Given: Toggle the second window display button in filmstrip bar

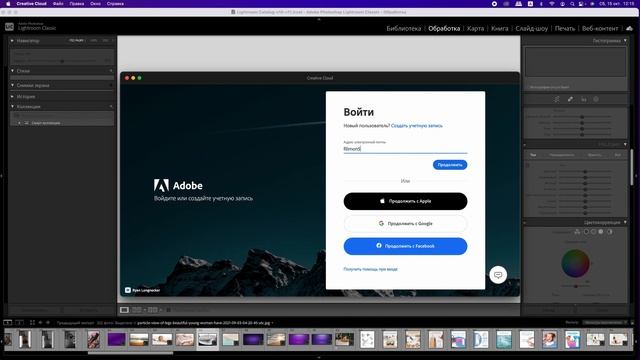Looking at the screenshot, I should (x=20, y=323).
